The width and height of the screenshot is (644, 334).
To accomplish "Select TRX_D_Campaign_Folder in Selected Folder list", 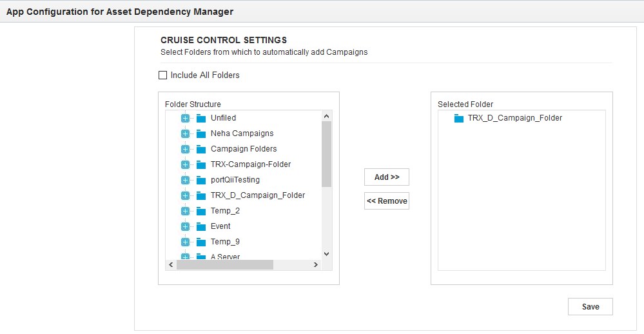I will (514, 118).
